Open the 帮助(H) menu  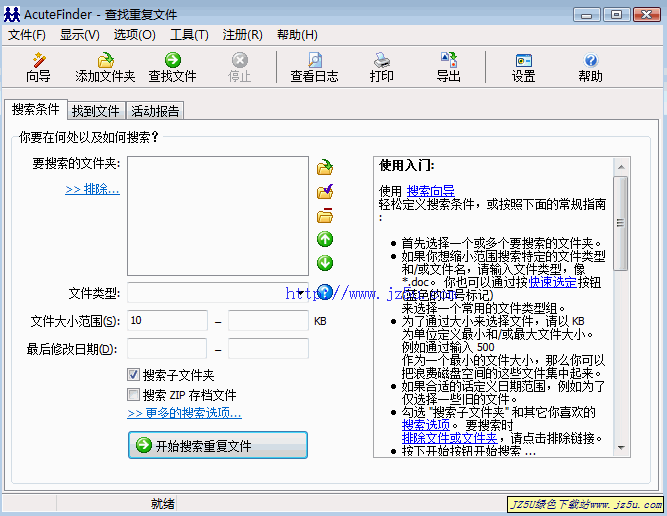pos(297,35)
